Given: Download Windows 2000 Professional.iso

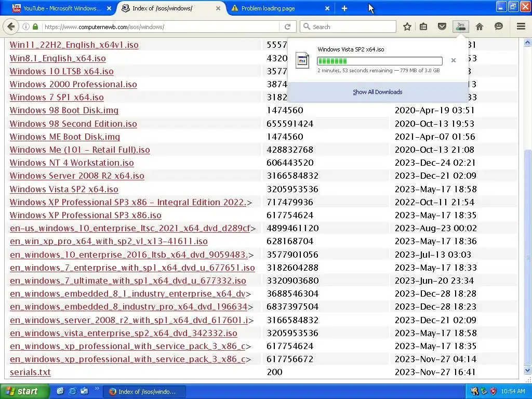Looking at the screenshot, I should click(73, 84).
